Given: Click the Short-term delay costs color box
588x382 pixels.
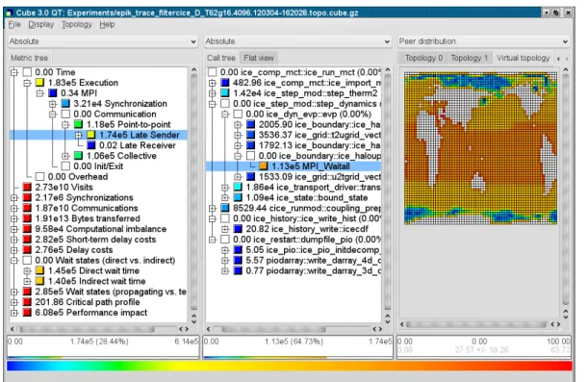Looking at the screenshot, I should click(x=27, y=240).
